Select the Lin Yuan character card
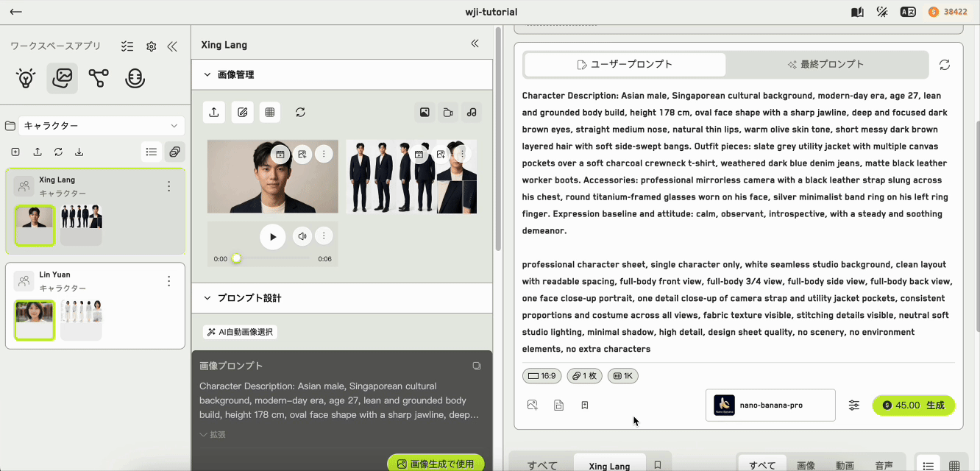The width and height of the screenshot is (980, 471). pyautogui.click(x=95, y=305)
